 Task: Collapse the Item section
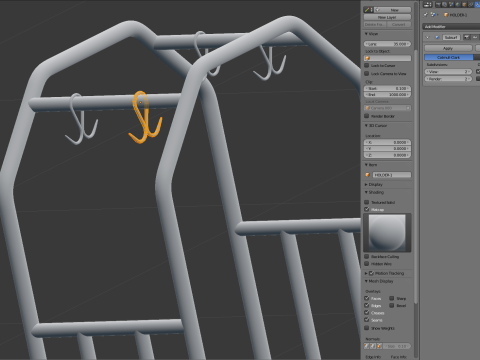(366, 165)
